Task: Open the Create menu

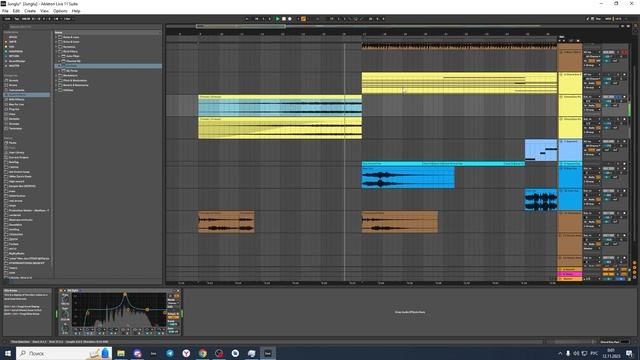Action: (30, 11)
